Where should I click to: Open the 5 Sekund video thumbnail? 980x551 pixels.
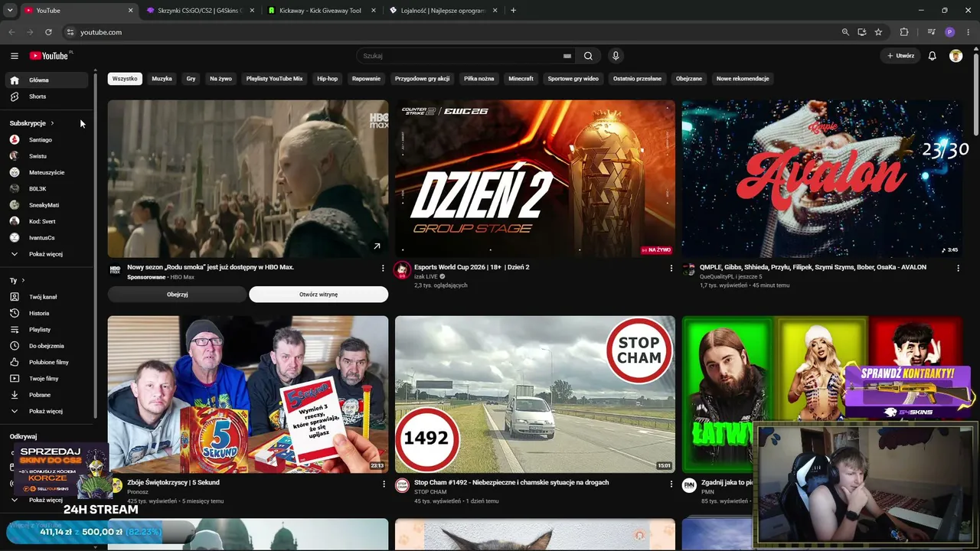click(248, 395)
